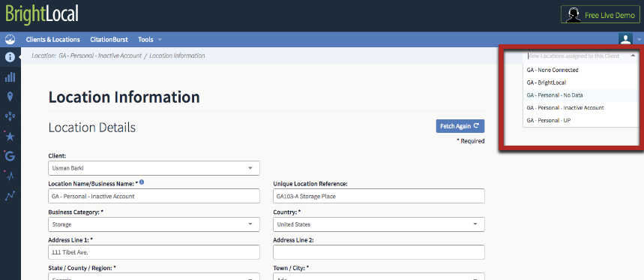Select the location info sidebar icon

pyautogui.click(x=10, y=57)
